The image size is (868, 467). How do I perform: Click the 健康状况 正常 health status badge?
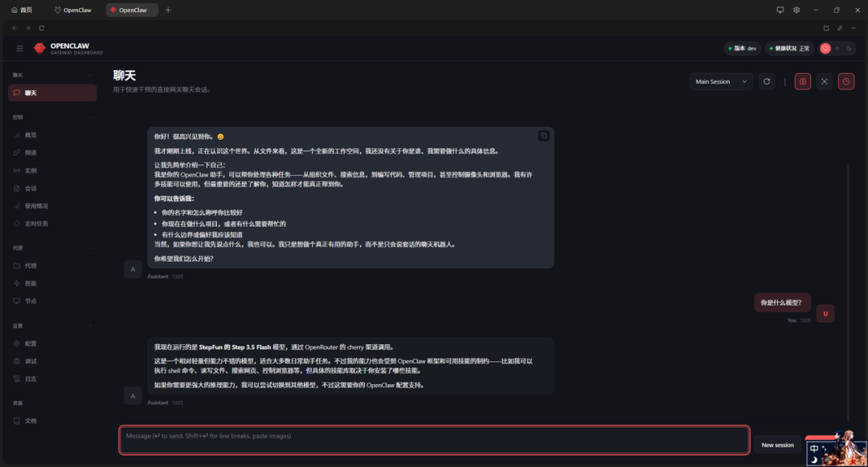point(788,48)
